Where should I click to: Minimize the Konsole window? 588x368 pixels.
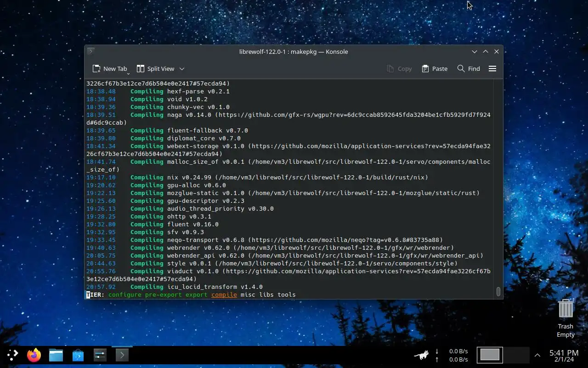point(475,52)
